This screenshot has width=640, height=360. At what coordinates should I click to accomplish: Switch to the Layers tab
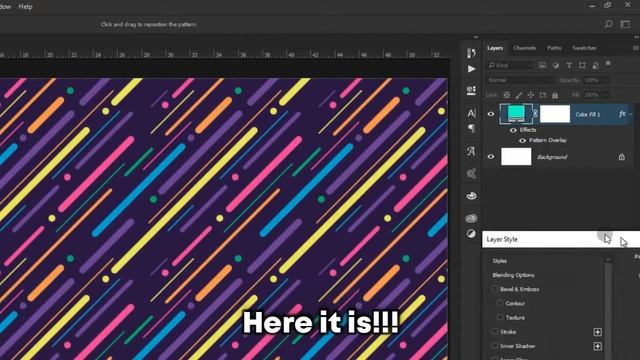tap(495, 48)
